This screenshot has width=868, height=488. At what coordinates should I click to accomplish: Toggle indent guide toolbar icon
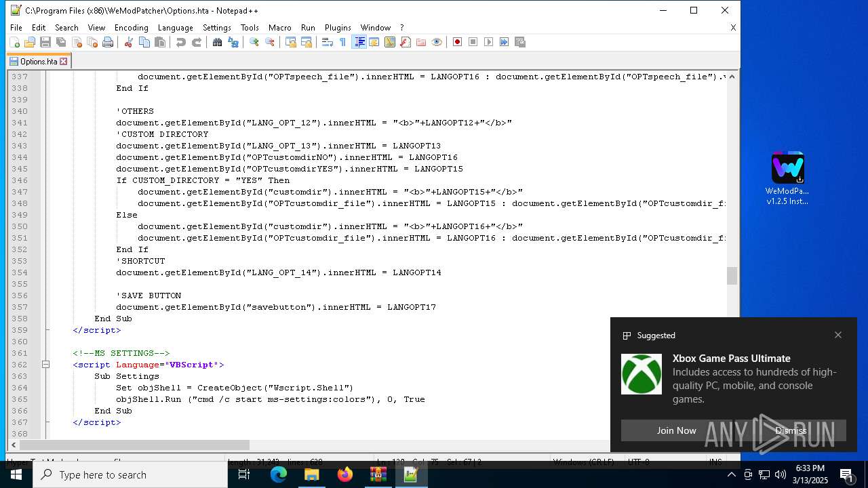359,42
